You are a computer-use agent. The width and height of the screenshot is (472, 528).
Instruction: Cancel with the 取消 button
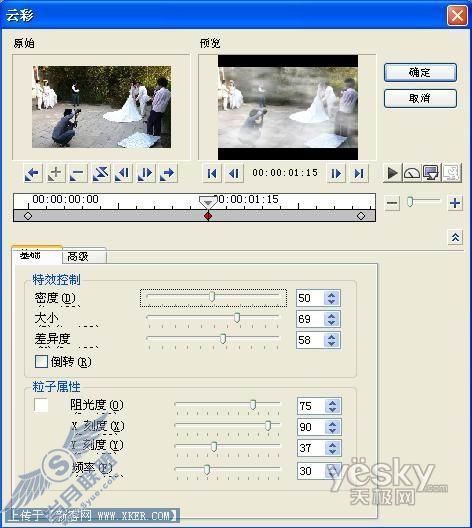(420, 98)
